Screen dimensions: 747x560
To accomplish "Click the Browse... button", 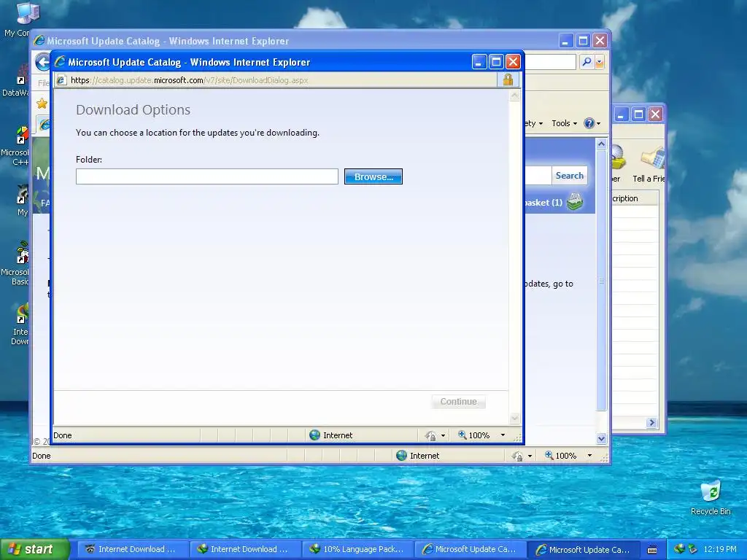I will point(373,176).
